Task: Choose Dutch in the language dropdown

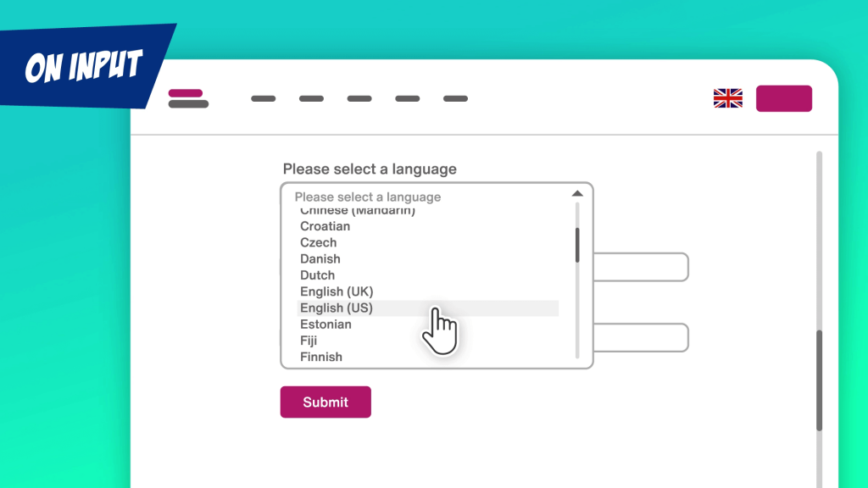Action: point(317,275)
